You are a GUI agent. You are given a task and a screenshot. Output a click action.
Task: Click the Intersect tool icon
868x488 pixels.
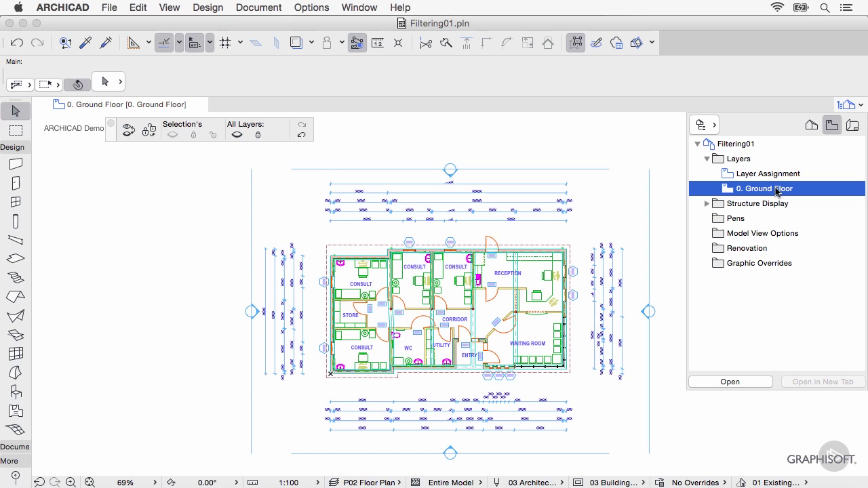point(398,43)
